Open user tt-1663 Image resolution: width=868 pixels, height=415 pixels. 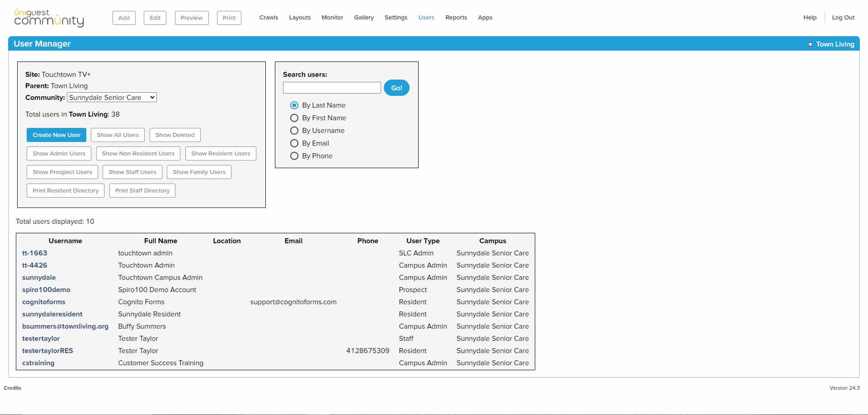[x=35, y=253]
